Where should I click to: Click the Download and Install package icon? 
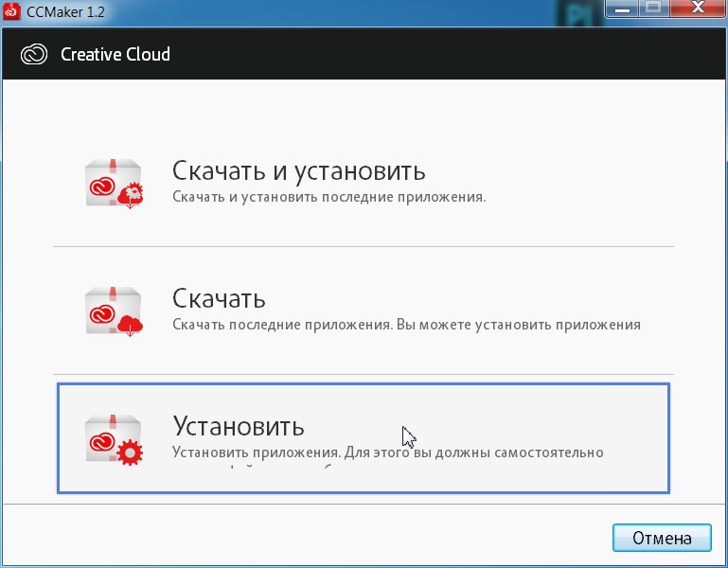[115, 184]
